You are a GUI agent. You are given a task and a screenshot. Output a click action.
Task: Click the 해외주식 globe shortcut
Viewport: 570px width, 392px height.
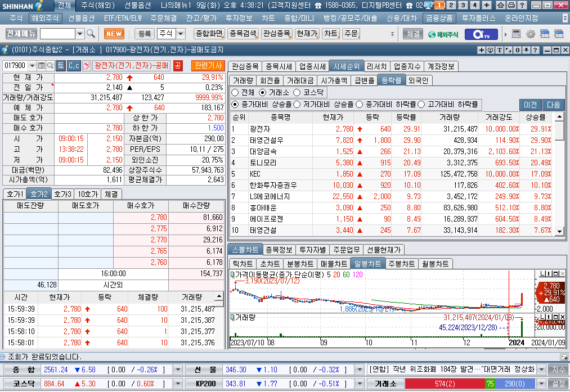click(x=443, y=34)
